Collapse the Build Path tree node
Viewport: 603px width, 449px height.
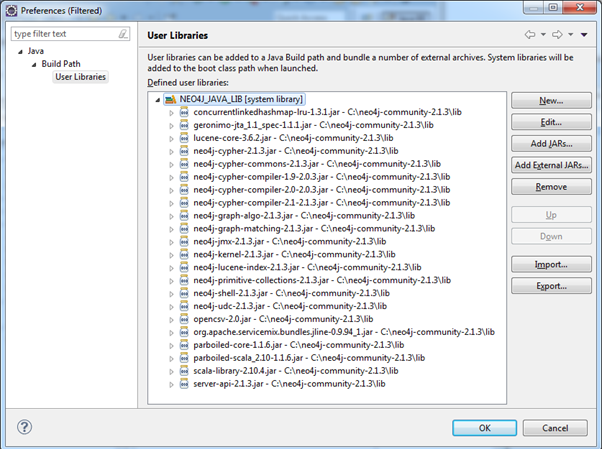coord(34,65)
